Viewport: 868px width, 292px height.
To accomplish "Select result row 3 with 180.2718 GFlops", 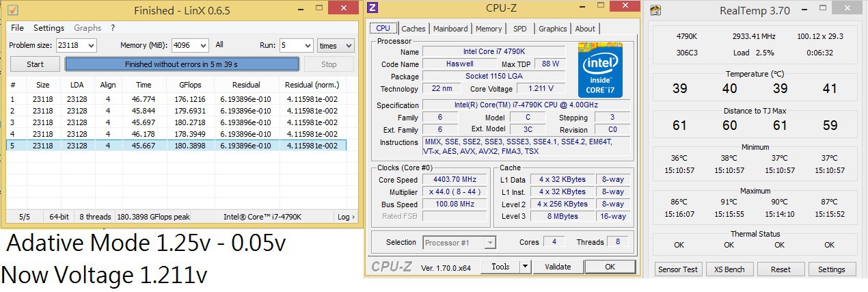I will tap(177, 122).
